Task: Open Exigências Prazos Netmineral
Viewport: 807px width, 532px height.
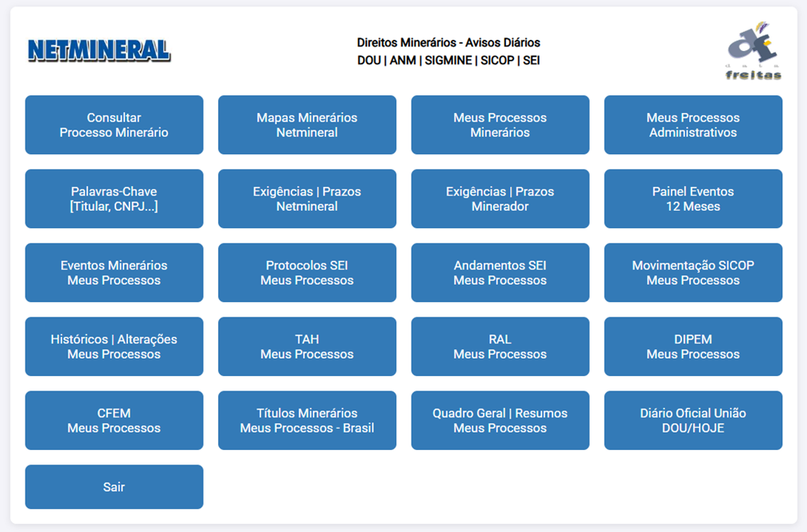Action: tap(307, 199)
